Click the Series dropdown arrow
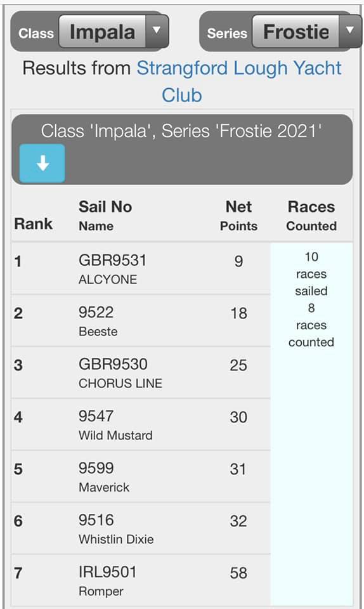Viewport: 364px width, 609px height. (x=350, y=31)
